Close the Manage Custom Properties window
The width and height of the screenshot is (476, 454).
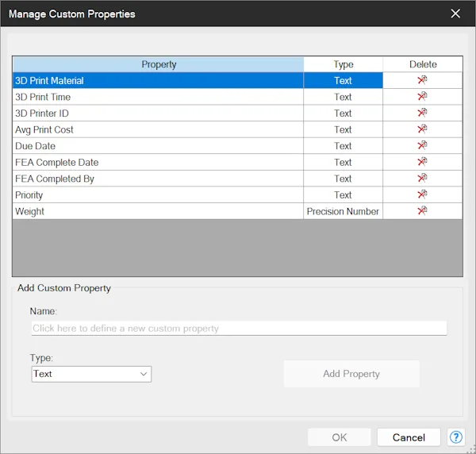pyautogui.click(x=455, y=13)
